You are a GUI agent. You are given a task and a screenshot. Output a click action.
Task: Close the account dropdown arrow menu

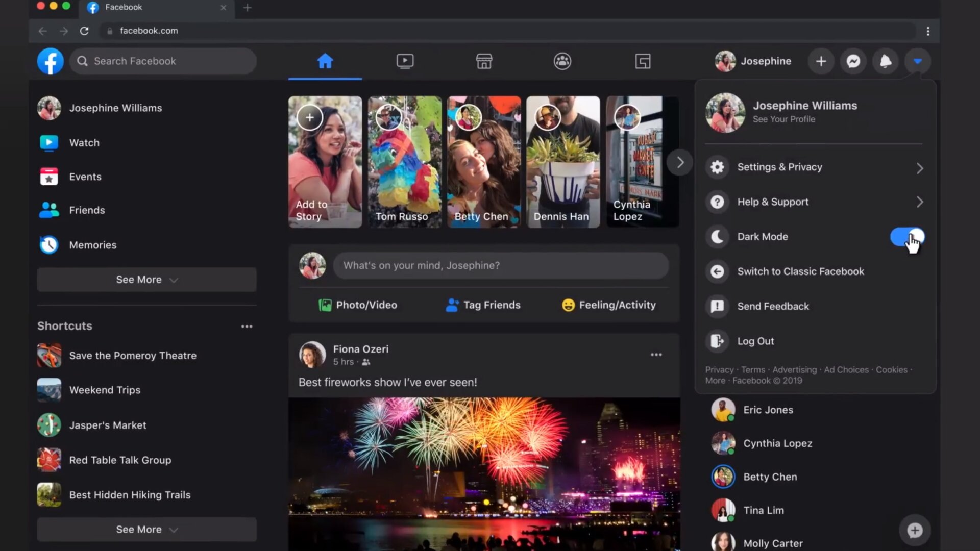point(917,61)
